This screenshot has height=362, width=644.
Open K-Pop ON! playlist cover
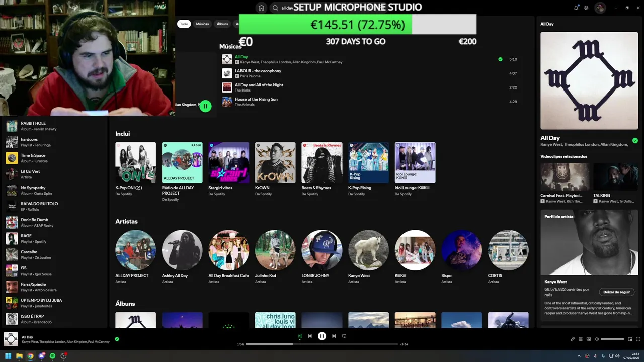136,162
